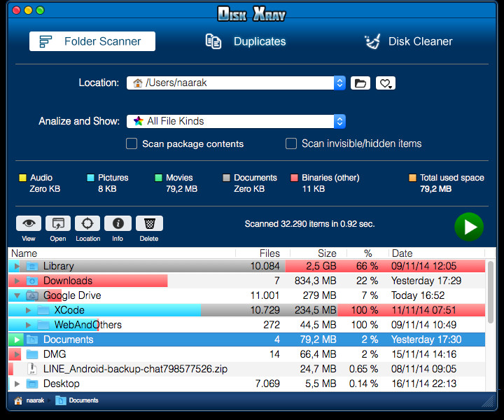Expand the Desktop folder row
504x420 pixels.
point(17,384)
